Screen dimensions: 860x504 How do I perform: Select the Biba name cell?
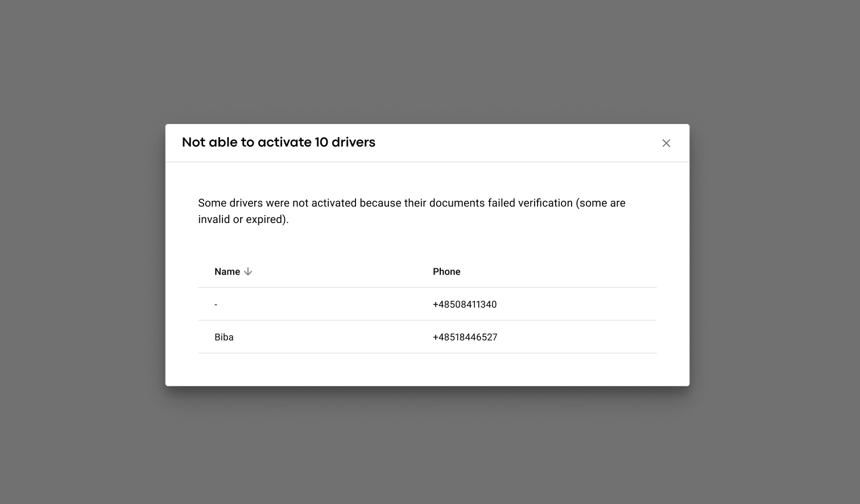(224, 337)
